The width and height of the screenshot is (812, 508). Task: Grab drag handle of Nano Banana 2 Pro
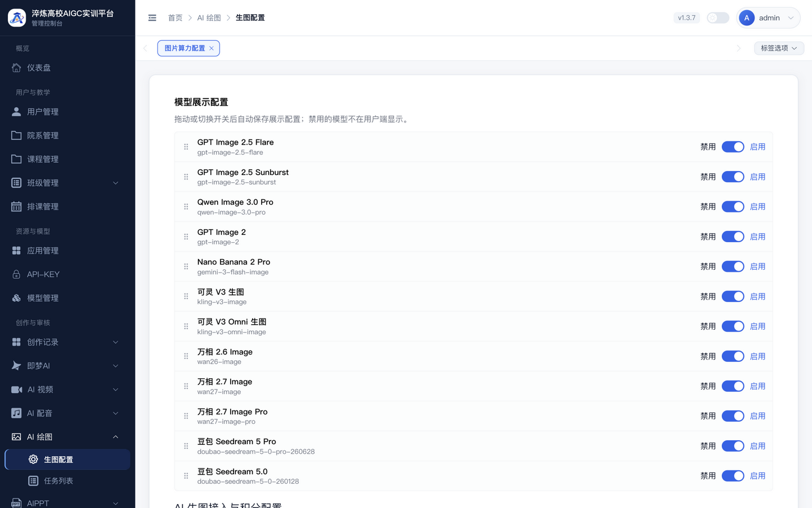pos(186,266)
